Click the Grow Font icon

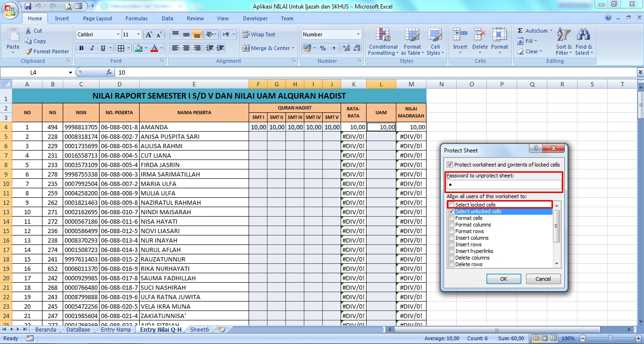coord(149,34)
